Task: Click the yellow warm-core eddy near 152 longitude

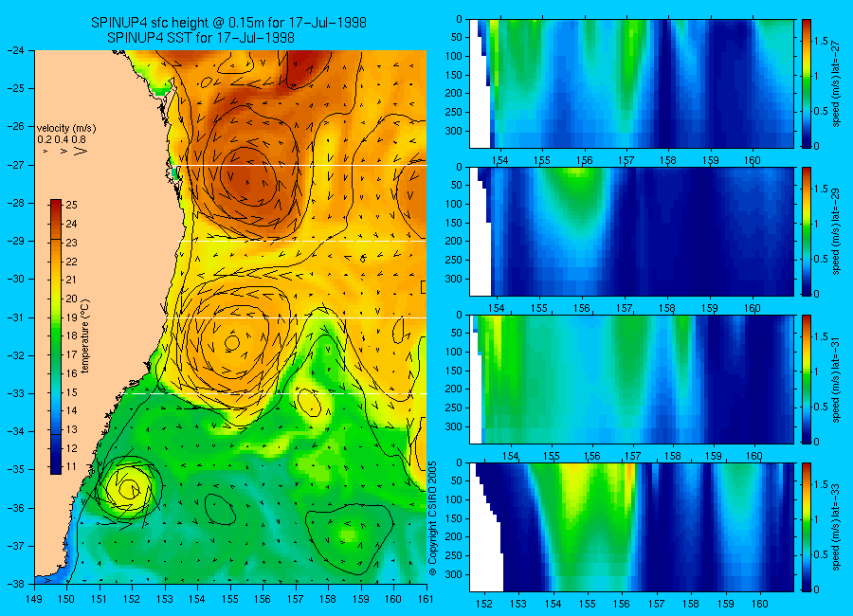Action: coord(128,487)
